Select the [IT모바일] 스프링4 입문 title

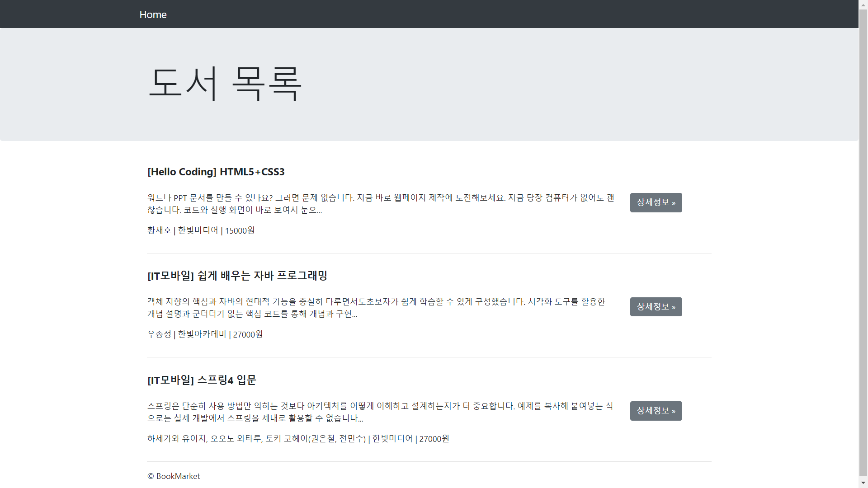[202, 380]
